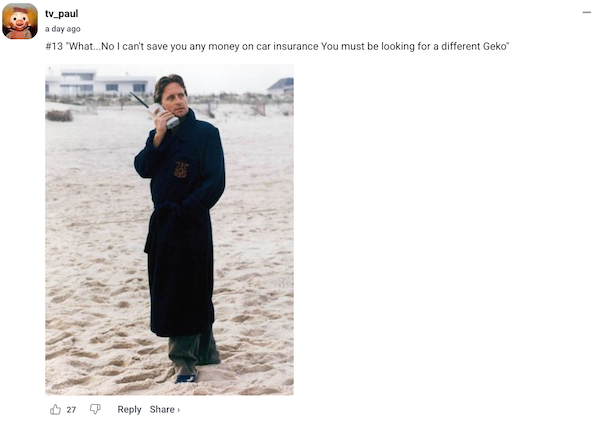600x422 pixels.
Task: Open the Share menu text
Action: 162,409
